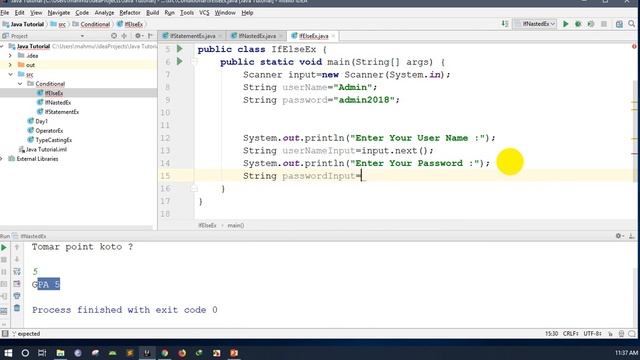This screenshot has width=640, height=360.
Task: Open Cortana search circle on taskbar
Action: tap(25, 353)
